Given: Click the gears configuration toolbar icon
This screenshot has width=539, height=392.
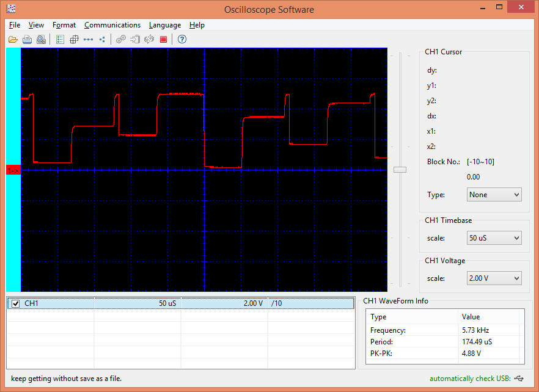Looking at the screenshot, I should (120, 39).
